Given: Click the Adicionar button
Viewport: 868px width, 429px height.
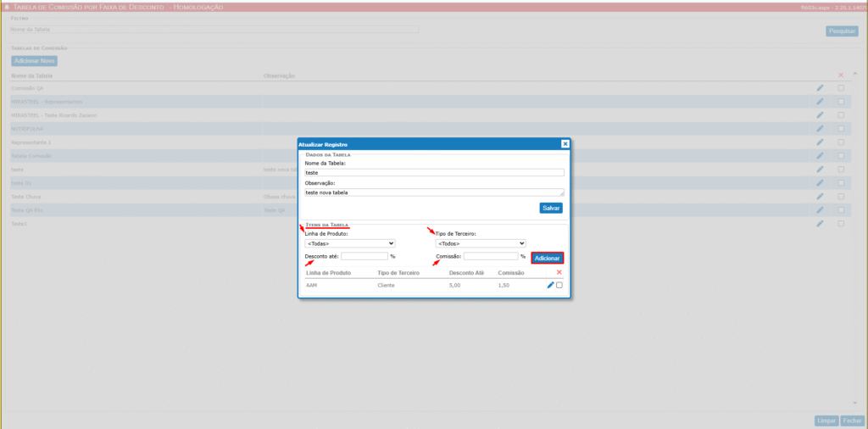Looking at the screenshot, I should coord(547,258).
